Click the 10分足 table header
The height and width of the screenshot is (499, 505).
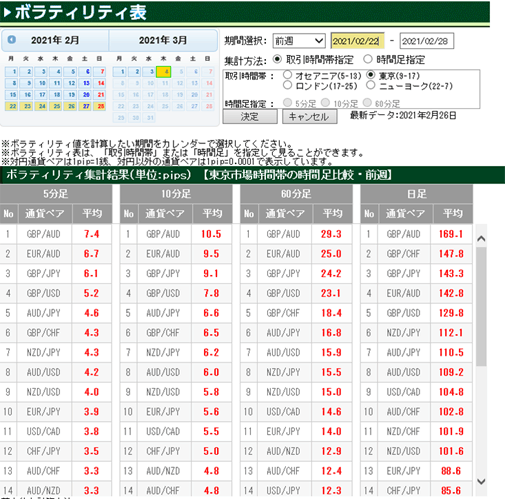pyautogui.click(x=176, y=194)
